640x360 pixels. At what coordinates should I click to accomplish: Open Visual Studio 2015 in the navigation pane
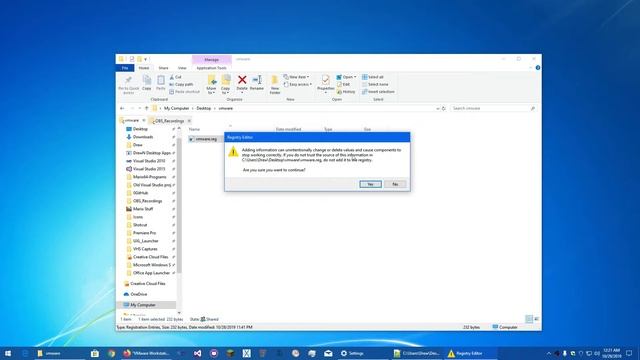tap(149, 169)
